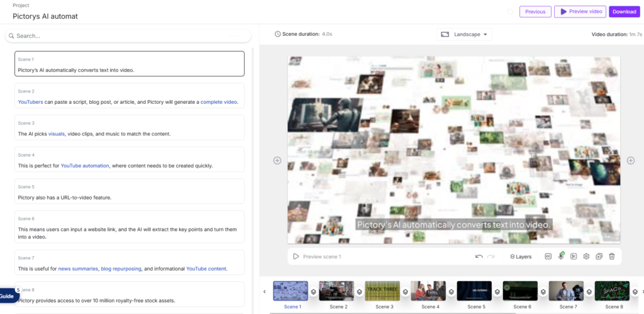Select the Scene 4 script card
This screenshot has height=314, width=644.
tap(130, 159)
